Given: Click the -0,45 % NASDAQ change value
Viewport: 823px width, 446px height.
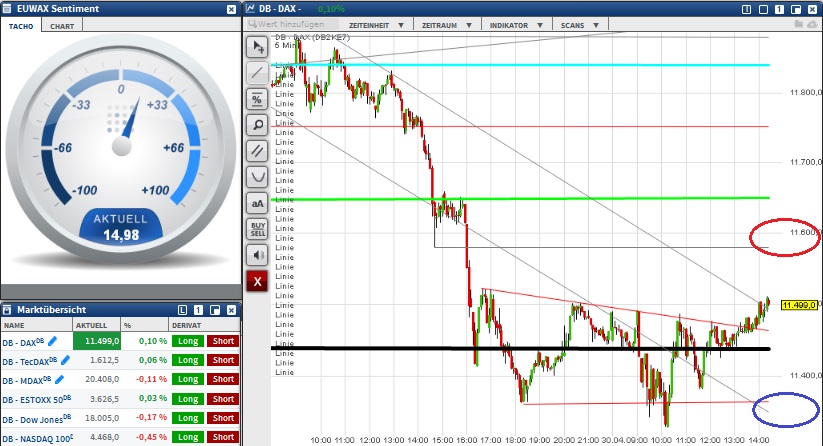Looking at the screenshot, I should (152, 437).
